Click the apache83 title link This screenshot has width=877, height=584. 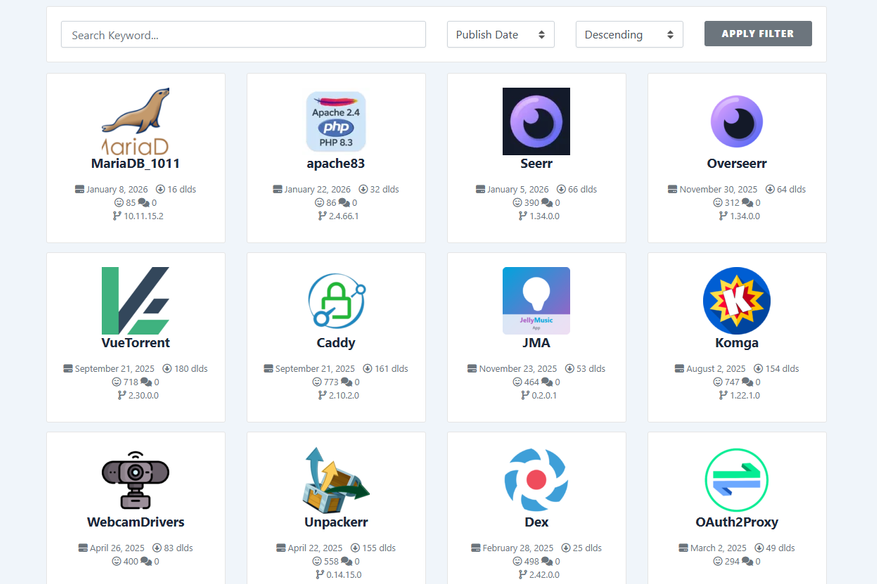tap(336, 163)
